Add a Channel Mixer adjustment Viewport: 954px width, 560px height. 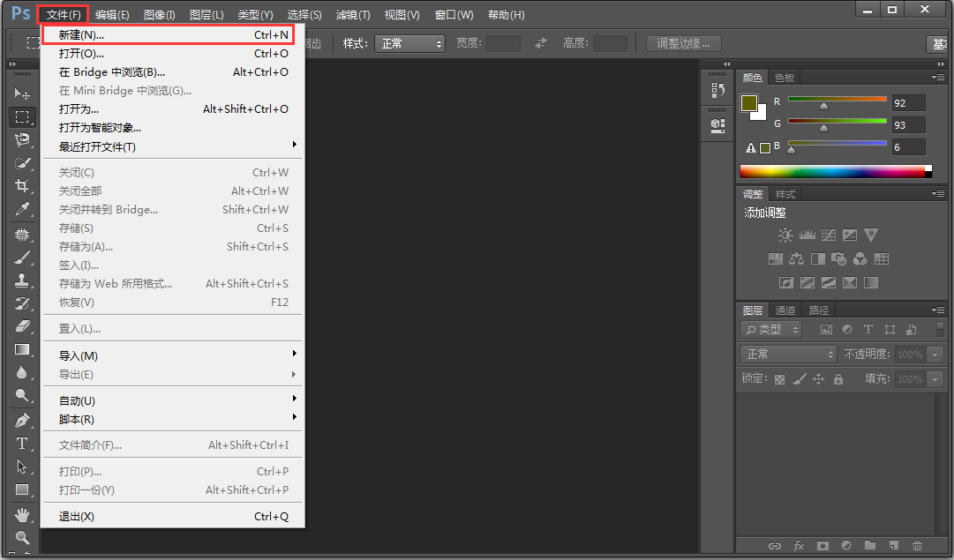(860, 259)
